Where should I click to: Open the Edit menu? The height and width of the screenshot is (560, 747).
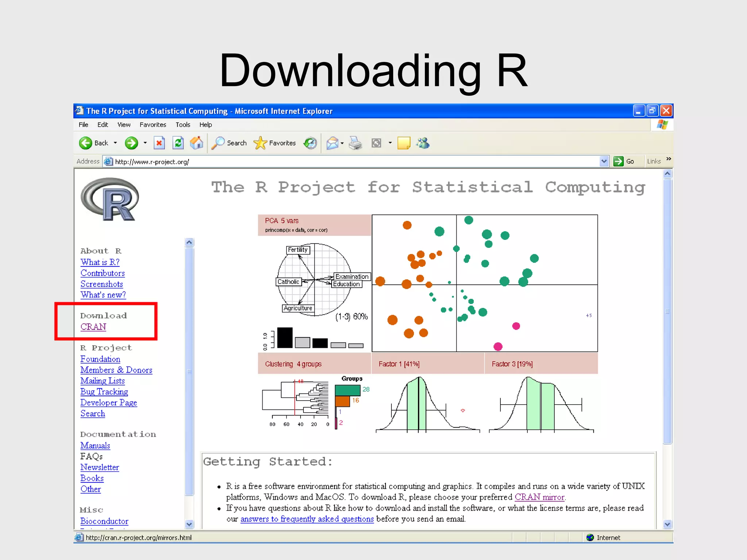click(x=102, y=125)
